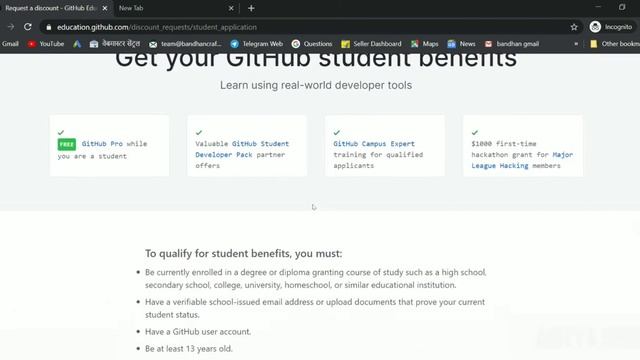The height and width of the screenshot is (360, 640).
Task: Click 'Learn using real-world developer tools' subtitle
Action: click(x=316, y=85)
